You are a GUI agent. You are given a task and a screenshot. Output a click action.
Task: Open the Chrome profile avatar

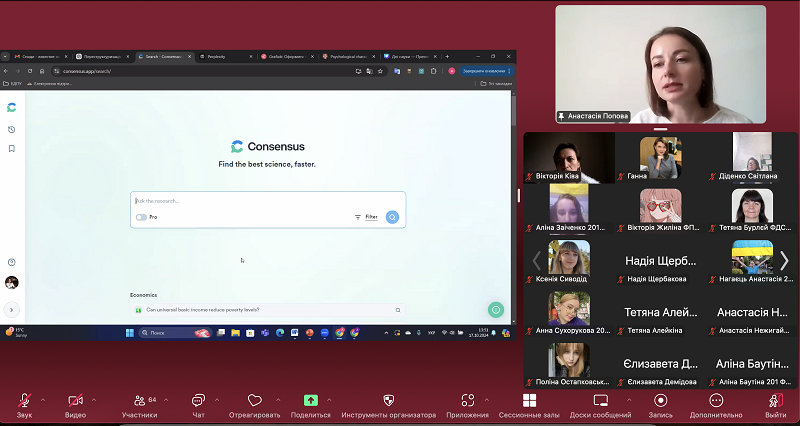(452, 71)
